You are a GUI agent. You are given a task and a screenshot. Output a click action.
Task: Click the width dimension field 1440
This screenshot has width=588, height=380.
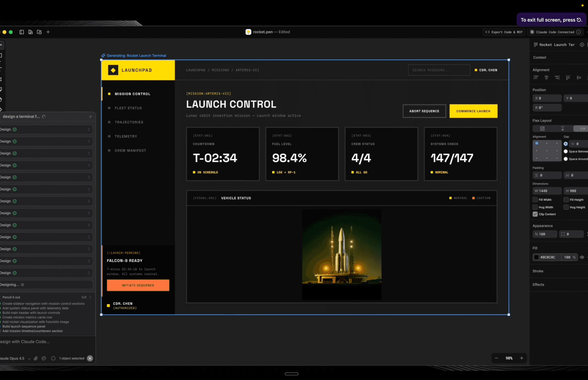pos(547,191)
